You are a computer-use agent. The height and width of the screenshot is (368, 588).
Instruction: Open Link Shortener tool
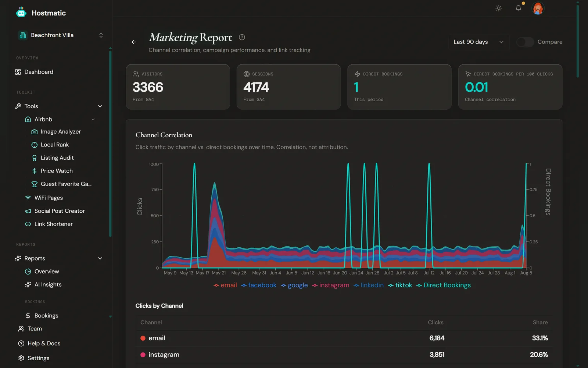pos(54,224)
